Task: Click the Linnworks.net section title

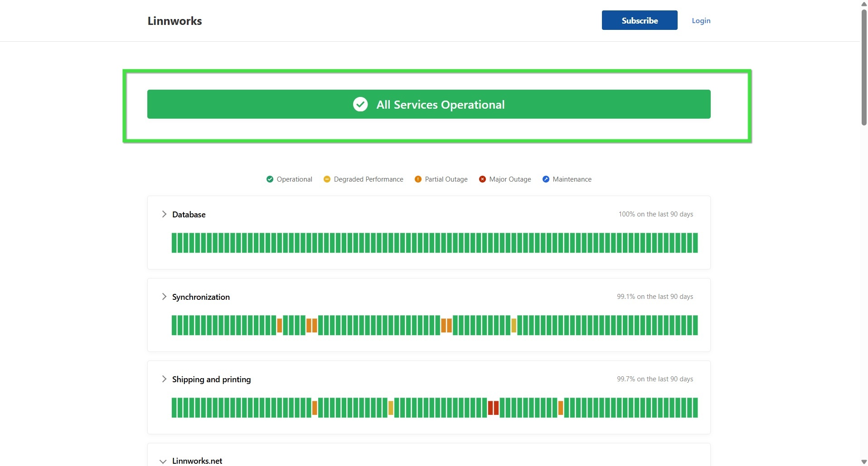Action: coord(197,461)
